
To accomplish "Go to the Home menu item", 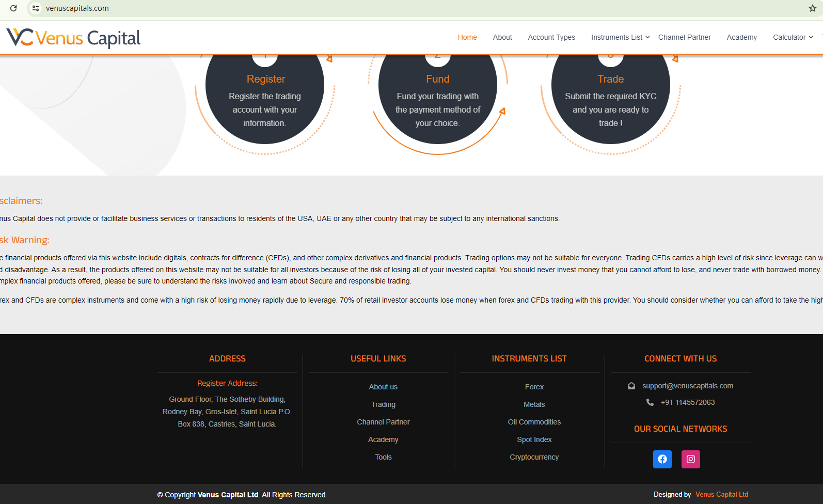I will click(467, 37).
